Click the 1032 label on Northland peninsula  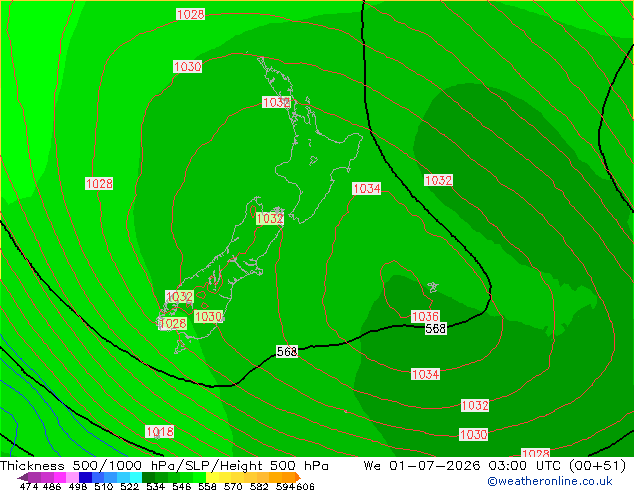pos(276,102)
